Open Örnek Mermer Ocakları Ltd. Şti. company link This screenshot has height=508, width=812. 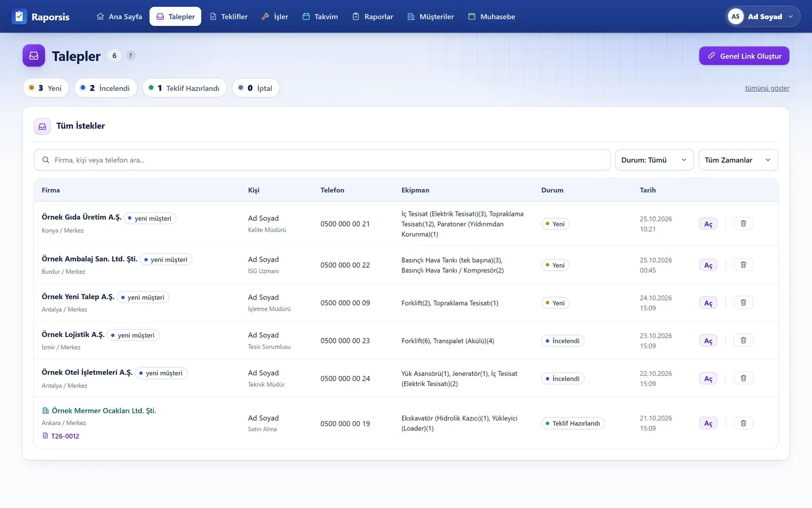99,410
